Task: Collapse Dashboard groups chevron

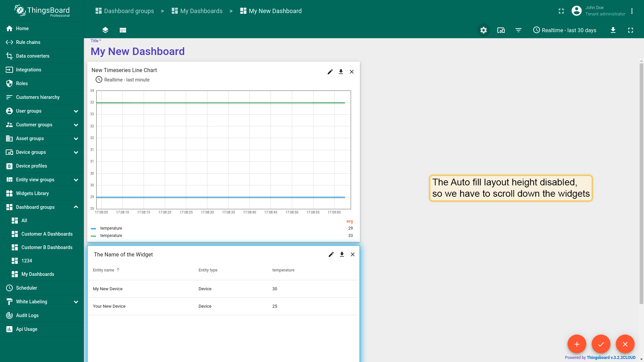Action: click(x=76, y=207)
